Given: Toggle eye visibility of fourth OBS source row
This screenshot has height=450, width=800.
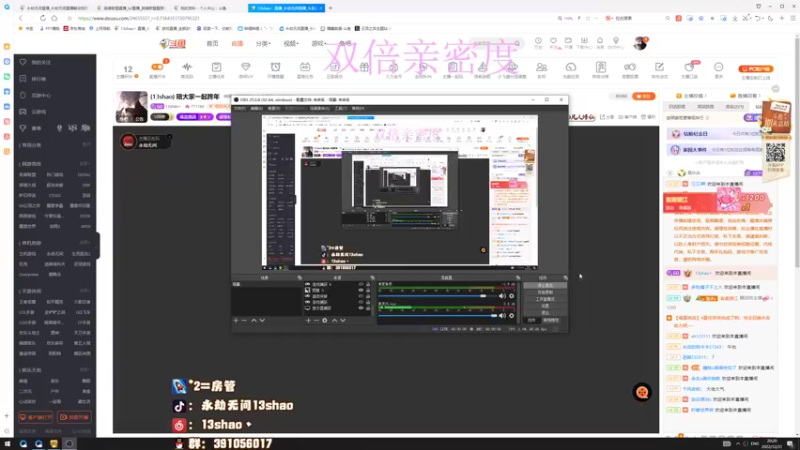Looking at the screenshot, I should (361, 302).
